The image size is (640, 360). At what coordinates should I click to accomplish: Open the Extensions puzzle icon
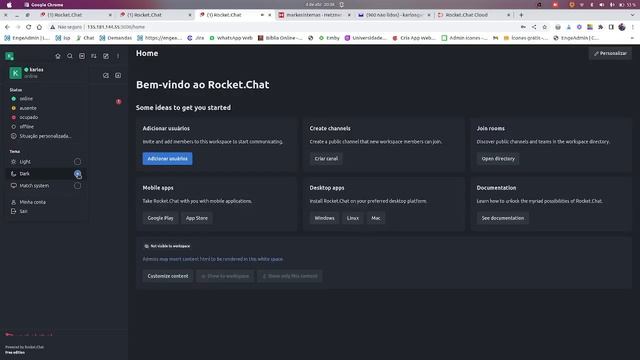600,27
